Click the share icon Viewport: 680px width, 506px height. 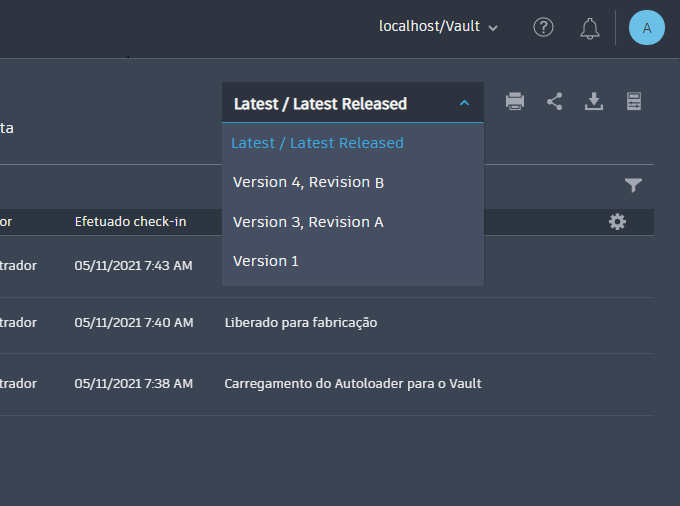[x=555, y=101]
